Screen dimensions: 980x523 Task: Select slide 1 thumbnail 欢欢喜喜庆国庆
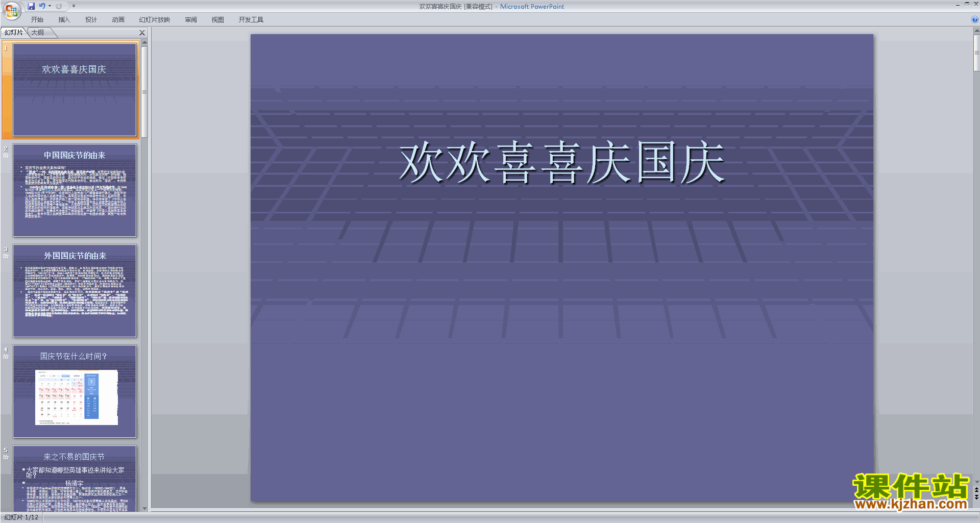pyautogui.click(x=75, y=90)
